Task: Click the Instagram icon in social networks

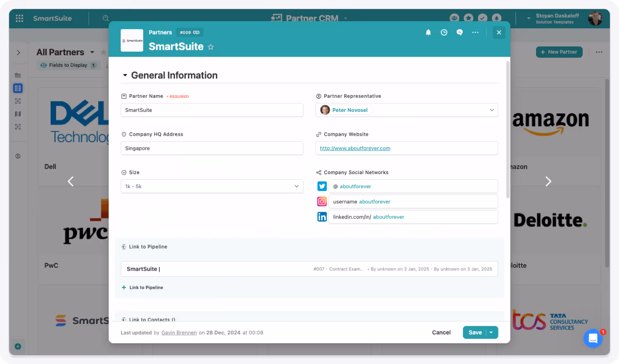Action: pyautogui.click(x=322, y=201)
